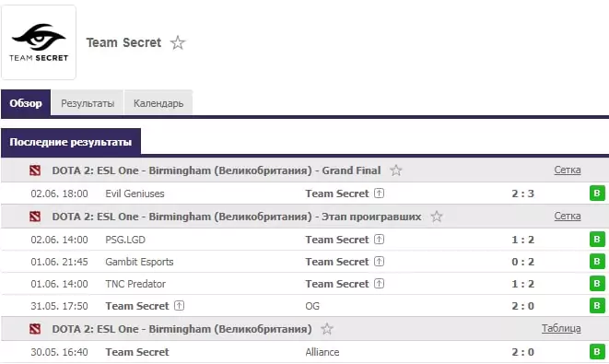Click the green B win badge for Alliance match
The width and height of the screenshot is (609, 364).
597,352
